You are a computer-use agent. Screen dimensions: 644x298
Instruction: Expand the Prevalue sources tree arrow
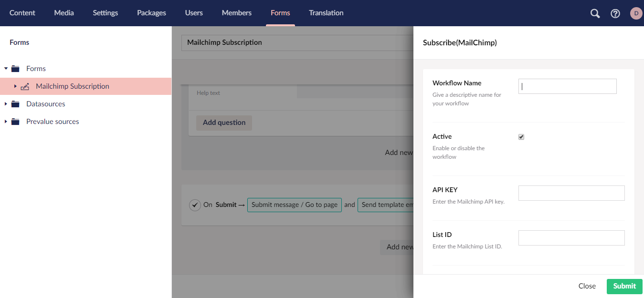click(6, 122)
